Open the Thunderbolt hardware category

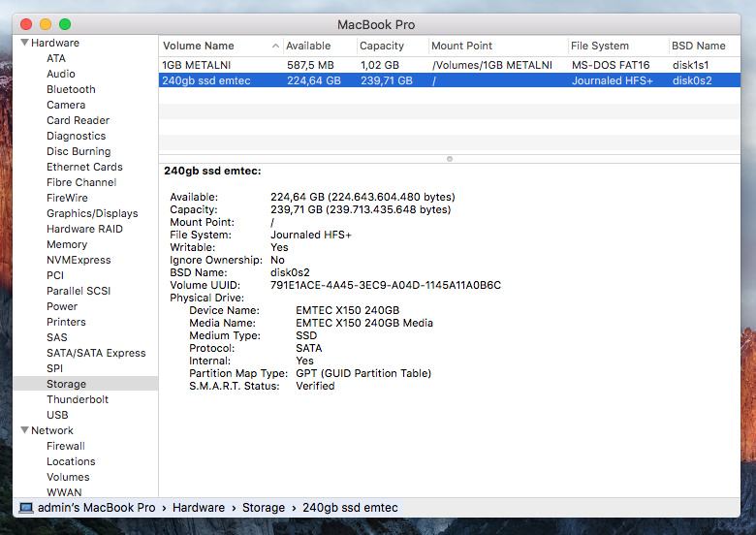pos(78,399)
